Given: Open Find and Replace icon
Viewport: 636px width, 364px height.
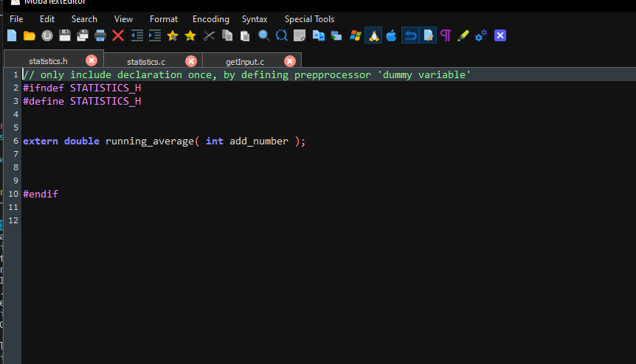Looking at the screenshot, I should tap(282, 35).
